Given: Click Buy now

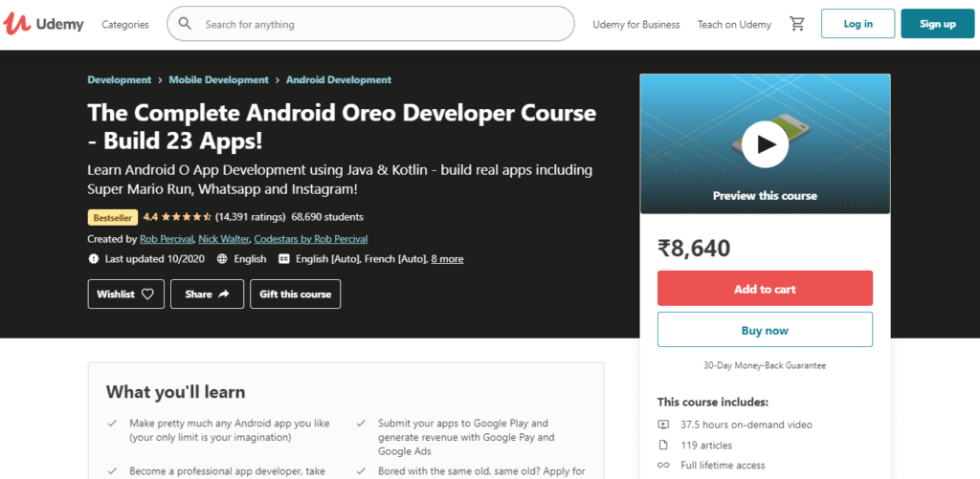Looking at the screenshot, I should [765, 330].
